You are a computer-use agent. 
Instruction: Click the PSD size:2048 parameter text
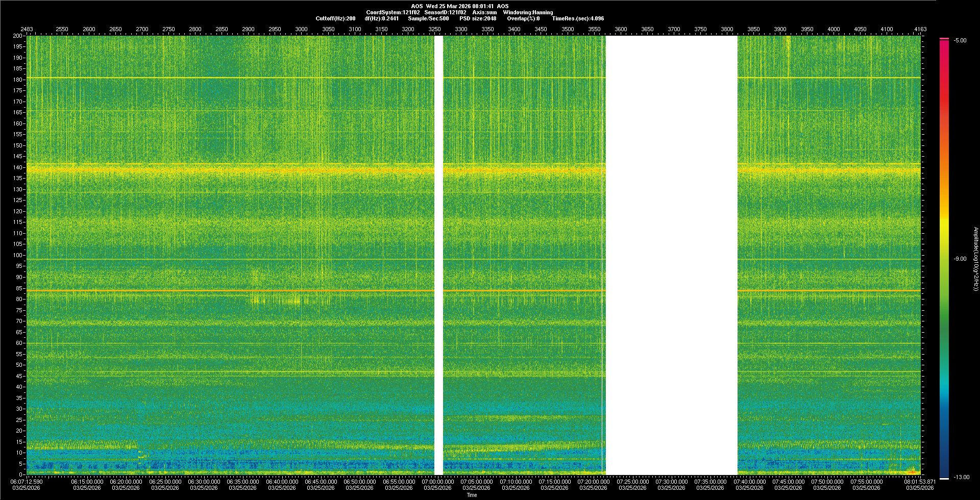click(x=478, y=18)
